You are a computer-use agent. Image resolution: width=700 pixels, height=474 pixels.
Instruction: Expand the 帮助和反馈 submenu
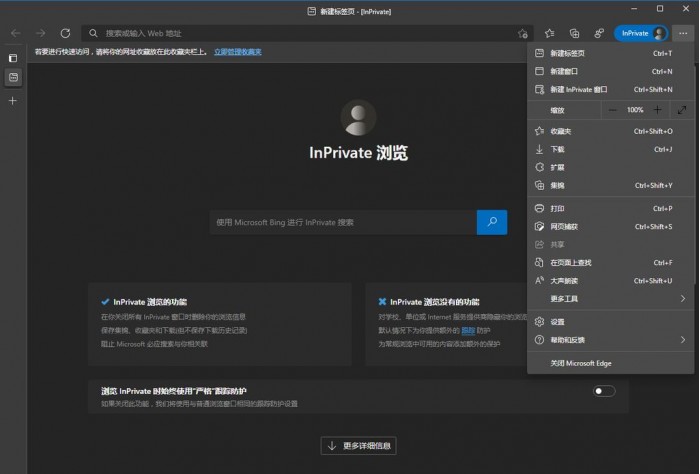click(x=610, y=340)
